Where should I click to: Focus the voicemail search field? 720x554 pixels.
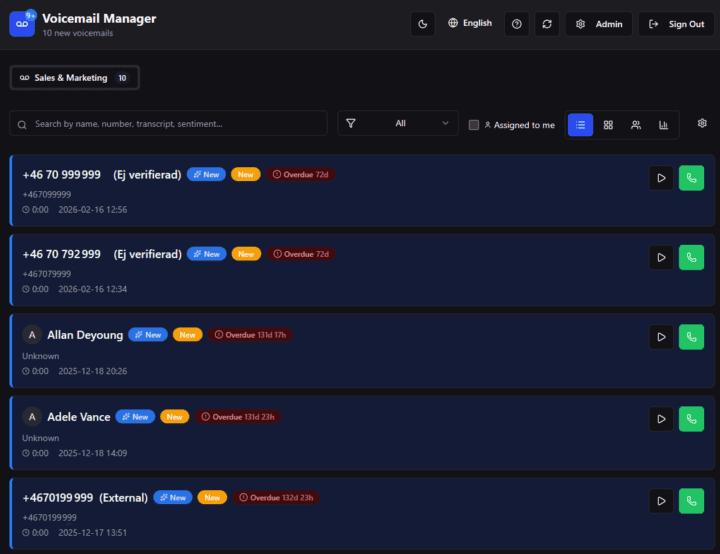tap(169, 123)
